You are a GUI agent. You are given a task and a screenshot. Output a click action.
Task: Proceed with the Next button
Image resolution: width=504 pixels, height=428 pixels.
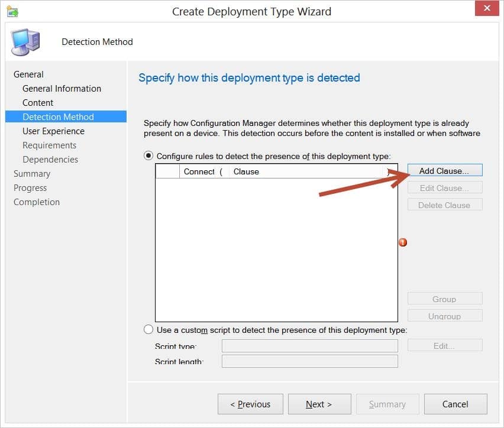[319, 404]
